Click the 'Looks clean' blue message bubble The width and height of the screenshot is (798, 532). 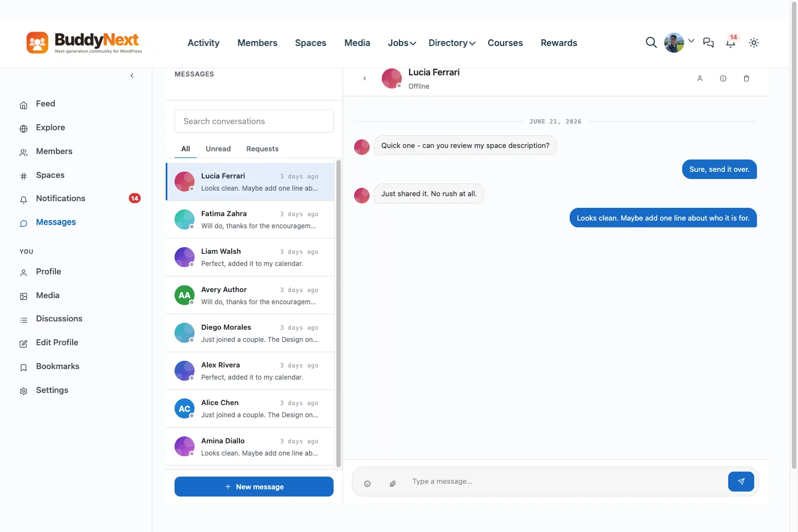(x=663, y=218)
